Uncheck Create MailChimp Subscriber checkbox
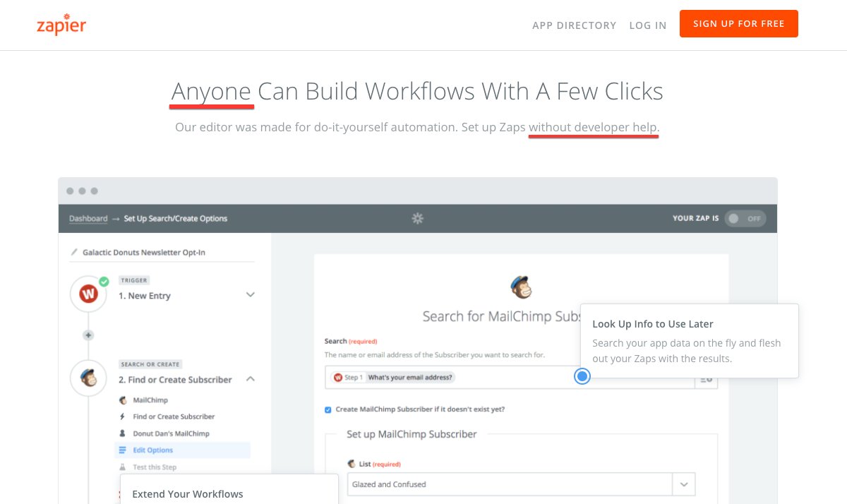 click(x=328, y=409)
